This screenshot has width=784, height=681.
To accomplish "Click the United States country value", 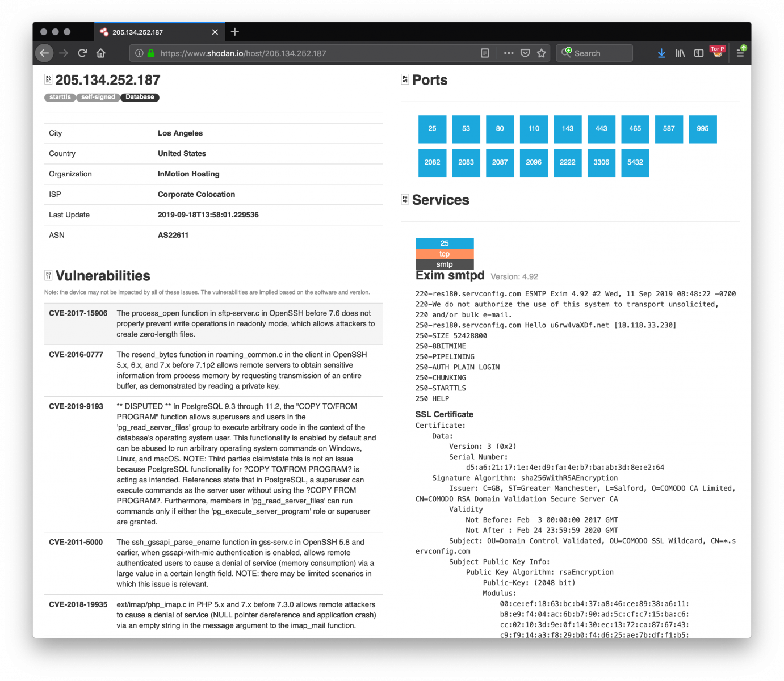I will point(182,154).
